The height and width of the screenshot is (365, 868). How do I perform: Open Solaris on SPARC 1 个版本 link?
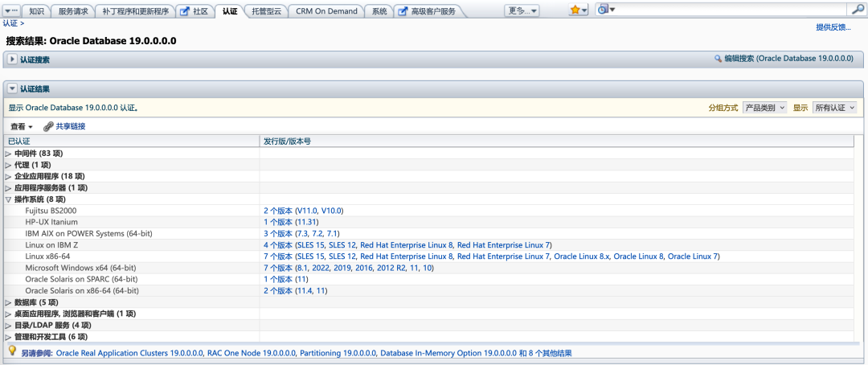point(278,279)
